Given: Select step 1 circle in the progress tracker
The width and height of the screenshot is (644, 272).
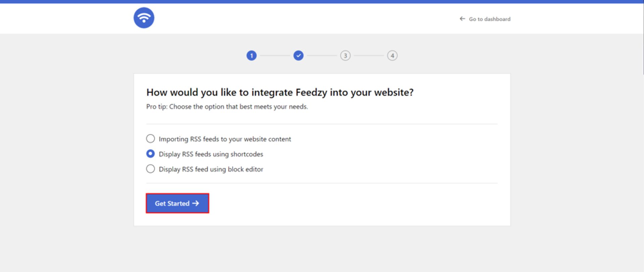Looking at the screenshot, I should 251,55.
